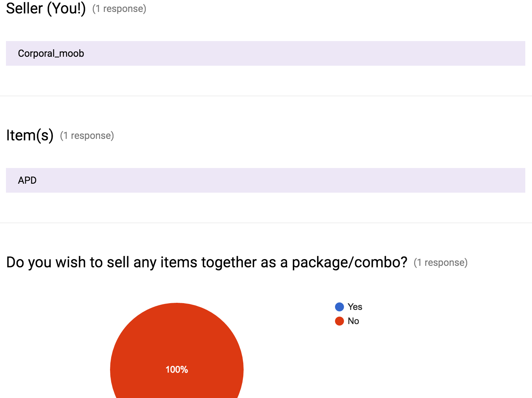
Task: Click the red No legend dot
Action: point(339,321)
